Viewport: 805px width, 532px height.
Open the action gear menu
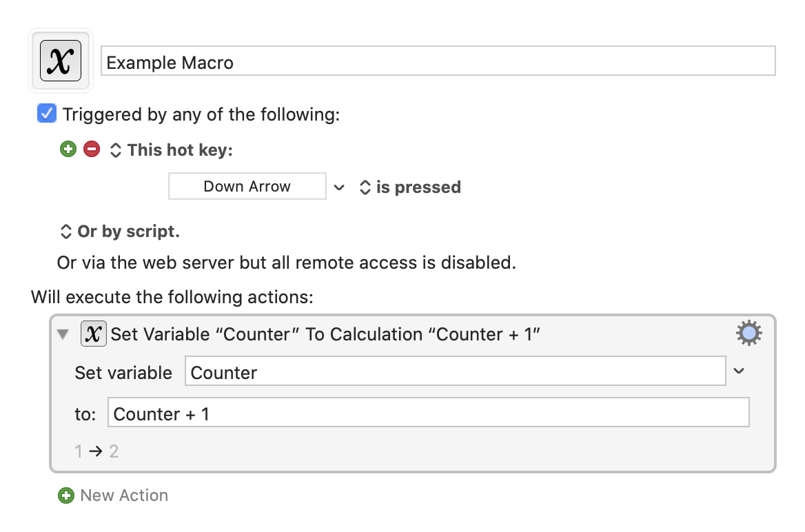(x=748, y=334)
